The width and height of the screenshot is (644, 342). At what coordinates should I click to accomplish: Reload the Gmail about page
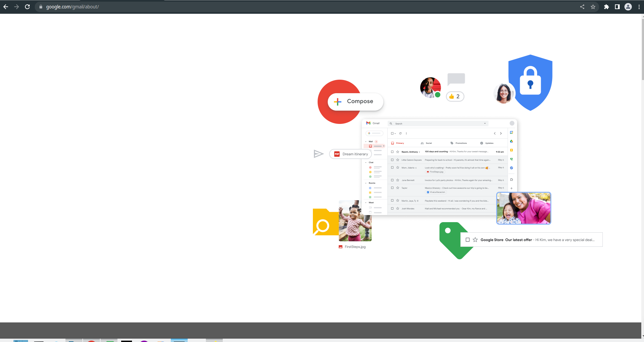(27, 7)
